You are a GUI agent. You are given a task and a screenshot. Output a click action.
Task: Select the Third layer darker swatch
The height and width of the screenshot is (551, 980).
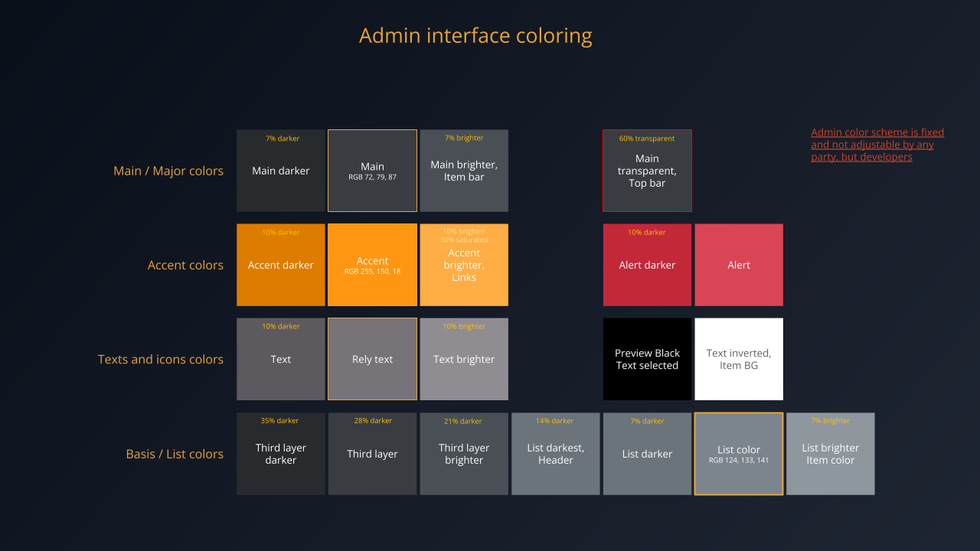(280, 453)
